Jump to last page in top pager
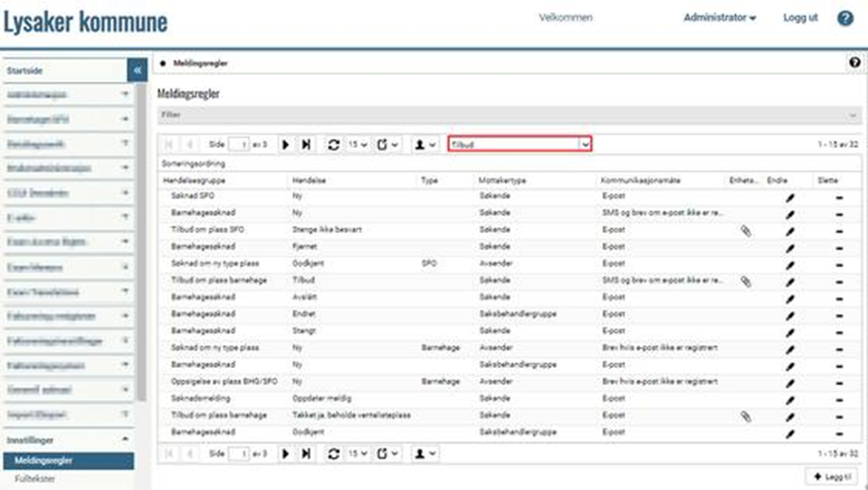The width and height of the screenshot is (868, 490). pos(307,145)
